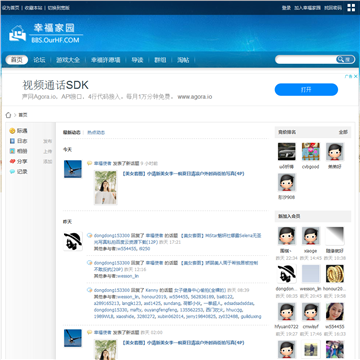The height and width of the screenshot is (360, 360).
Task: Click 设为首页 link at top left
Action: 11,8
